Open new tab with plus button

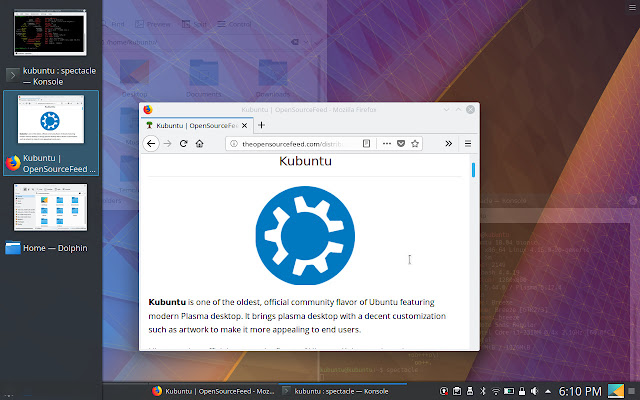click(x=262, y=125)
